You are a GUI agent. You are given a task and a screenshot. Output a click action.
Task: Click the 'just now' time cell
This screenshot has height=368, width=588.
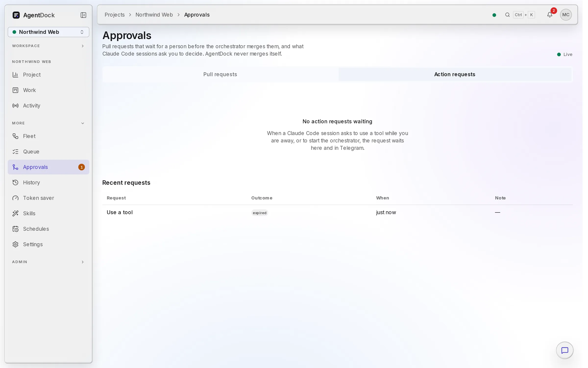tap(386, 212)
